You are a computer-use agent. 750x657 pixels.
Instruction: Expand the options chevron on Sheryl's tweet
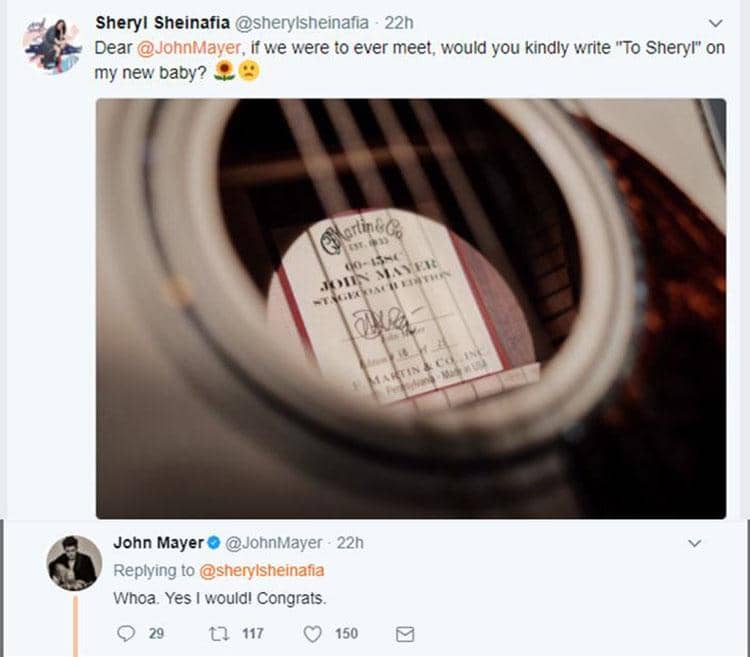point(715,22)
